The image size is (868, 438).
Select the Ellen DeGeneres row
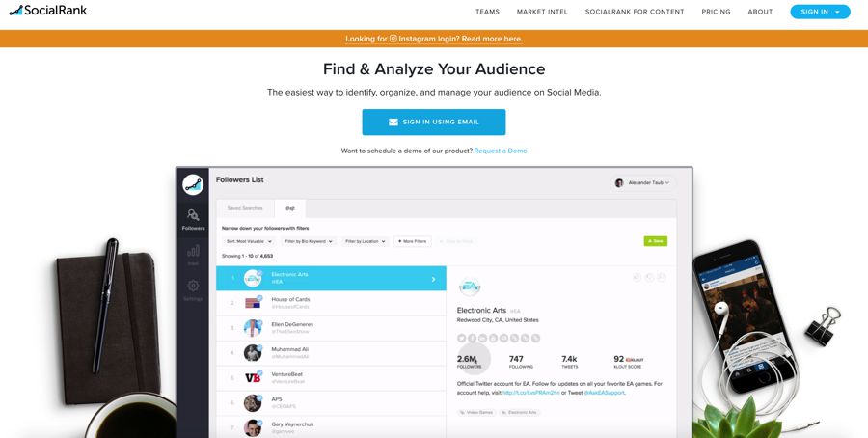coord(331,328)
